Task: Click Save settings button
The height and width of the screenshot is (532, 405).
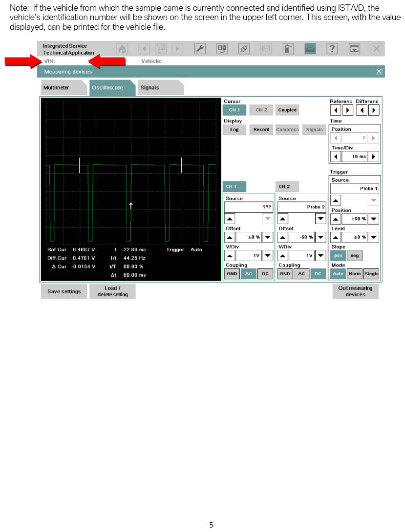Action: [x=64, y=291]
